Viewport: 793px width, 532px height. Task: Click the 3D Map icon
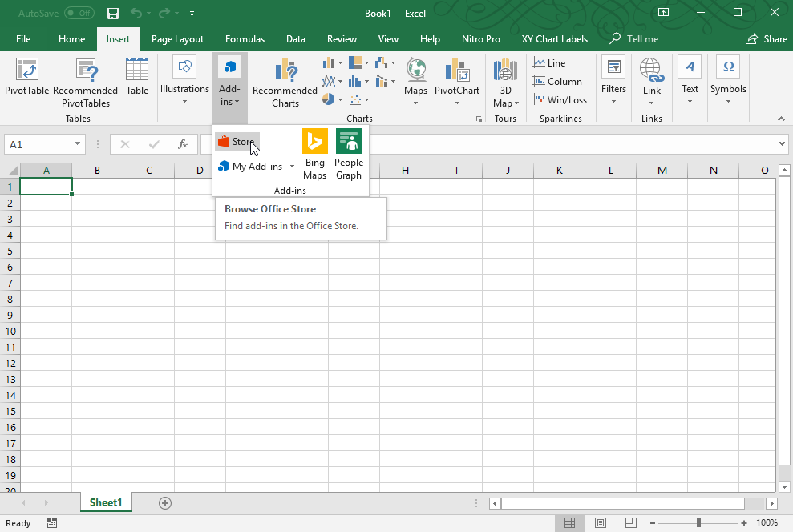[505, 71]
